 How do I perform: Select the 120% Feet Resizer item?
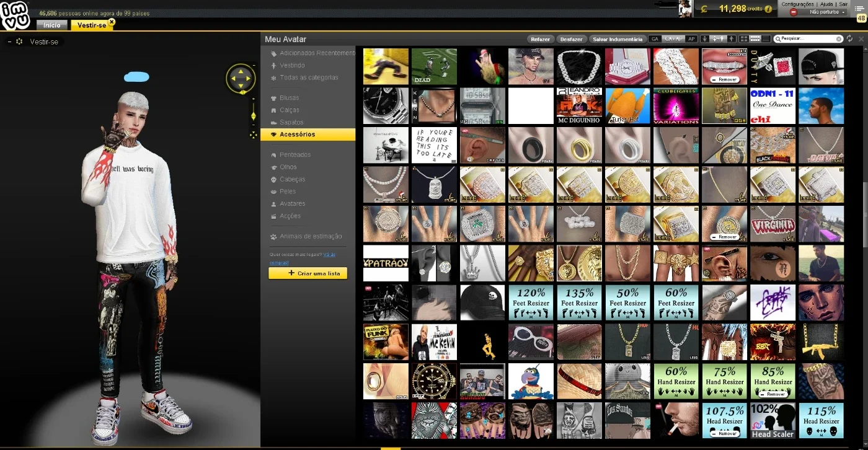(531, 302)
